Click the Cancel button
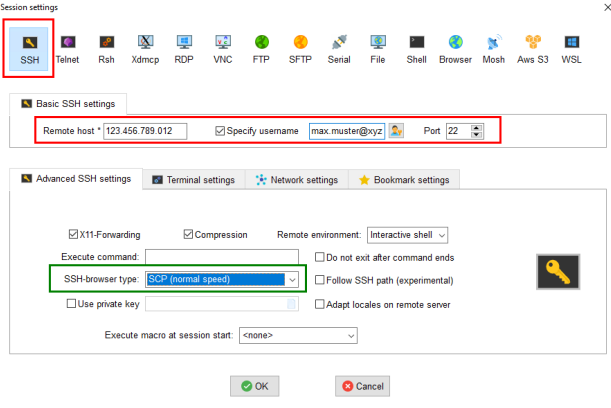611x408 pixels. [362, 386]
